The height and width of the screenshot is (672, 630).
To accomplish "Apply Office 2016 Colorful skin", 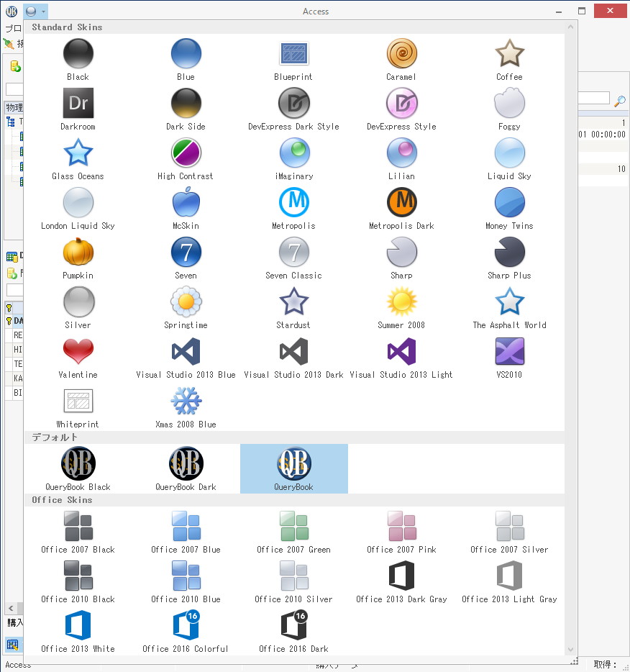I will pyautogui.click(x=186, y=631).
